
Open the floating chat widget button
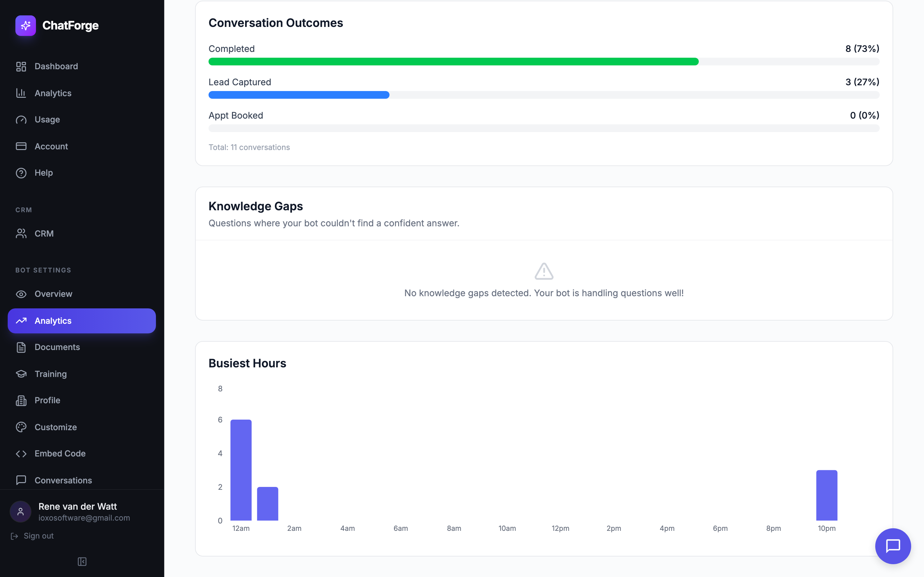(x=893, y=546)
